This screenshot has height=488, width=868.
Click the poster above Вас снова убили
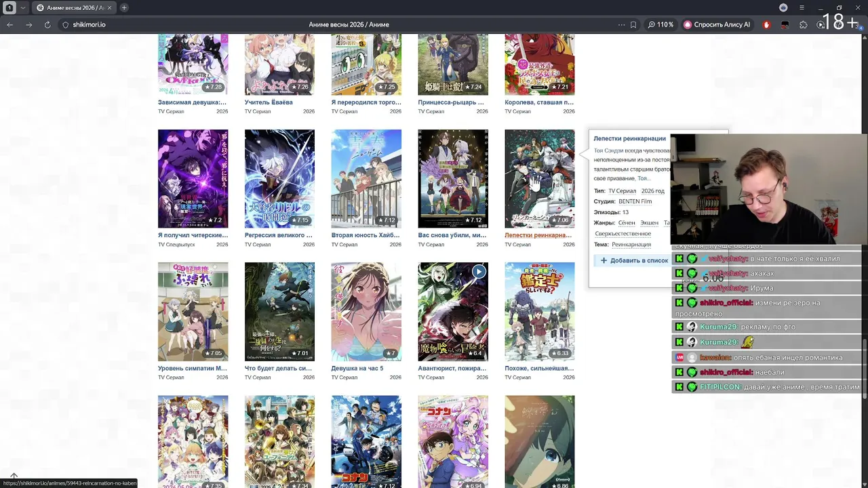[453, 179]
